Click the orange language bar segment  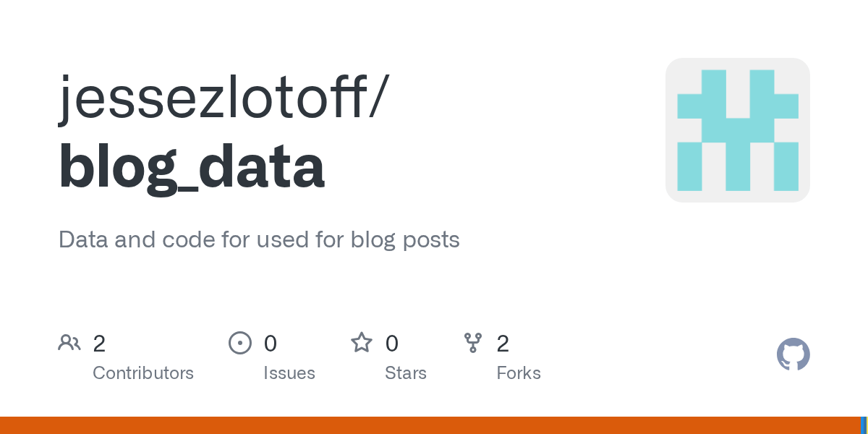click(x=430, y=425)
